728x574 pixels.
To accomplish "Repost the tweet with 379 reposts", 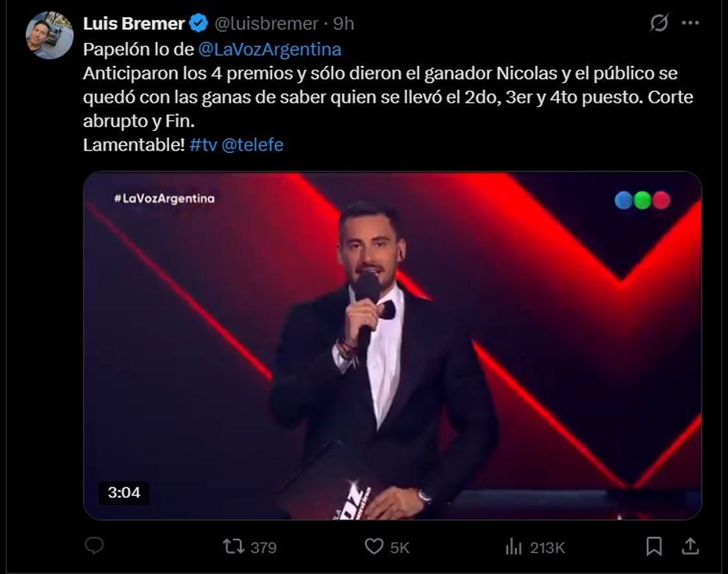I will (234, 547).
